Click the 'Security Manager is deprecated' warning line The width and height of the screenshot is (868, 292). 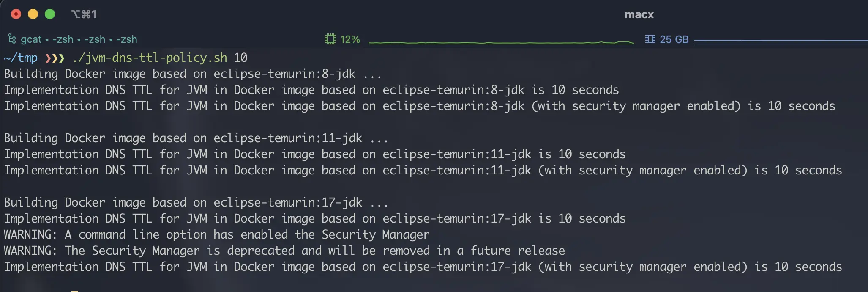(x=284, y=251)
